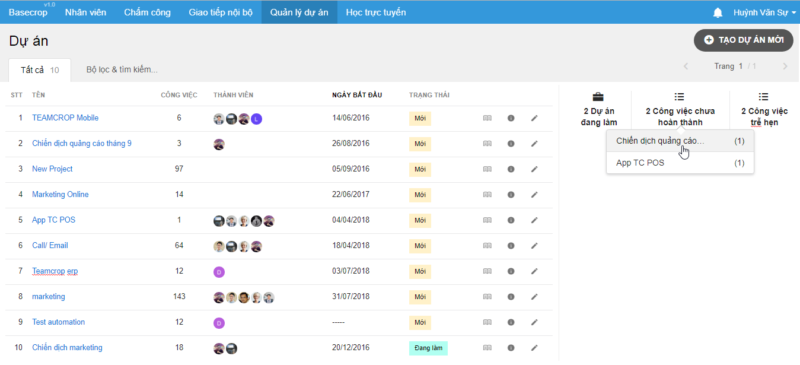
Task: Switch to the Tất cả tab
Action: [40, 70]
